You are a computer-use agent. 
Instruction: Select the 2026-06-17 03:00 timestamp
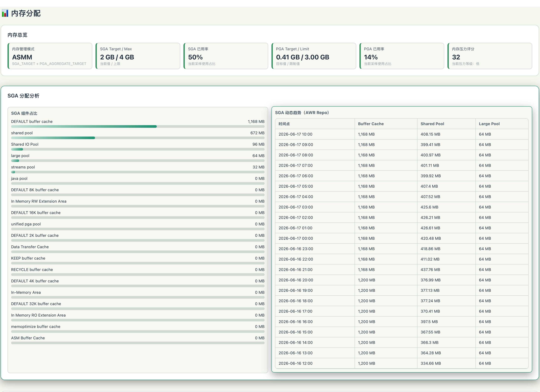coord(296,207)
